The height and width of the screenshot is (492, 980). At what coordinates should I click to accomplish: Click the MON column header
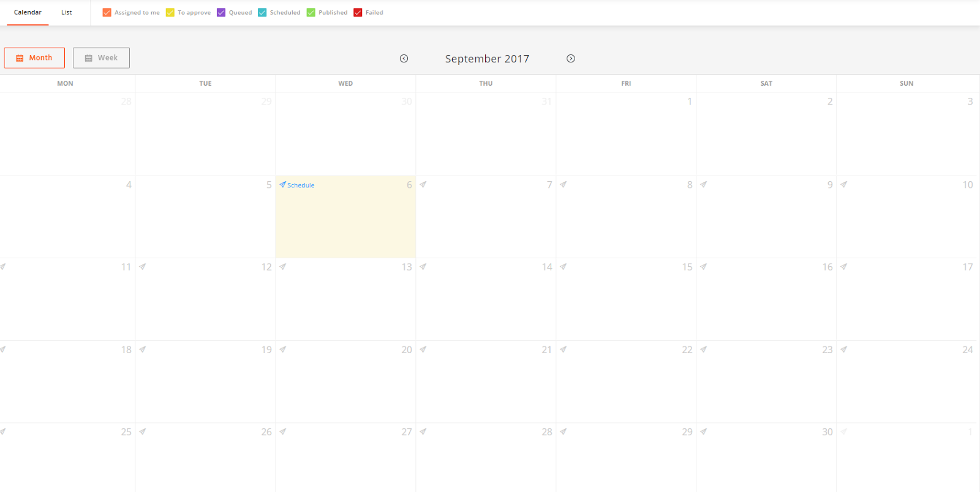(65, 83)
